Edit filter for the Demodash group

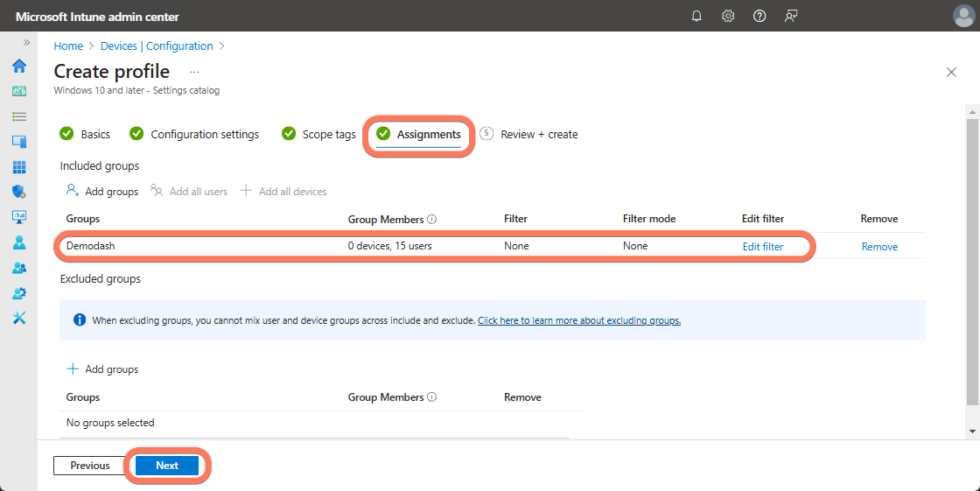coord(763,247)
